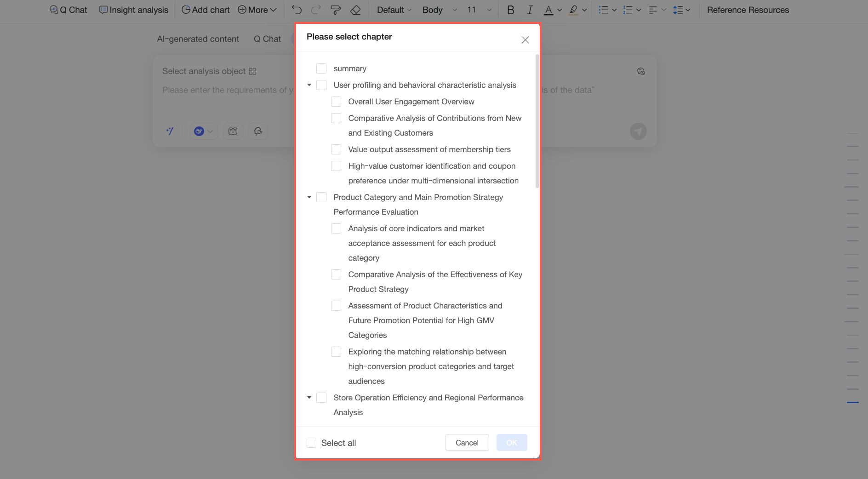The image size is (868, 479).
Task: Click the blue outline marker on right
Action: (x=853, y=402)
